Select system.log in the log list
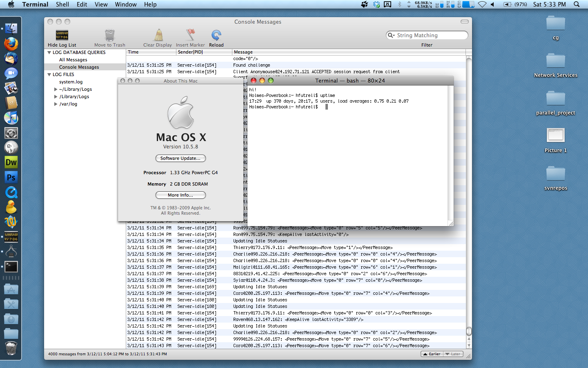 coord(71,82)
